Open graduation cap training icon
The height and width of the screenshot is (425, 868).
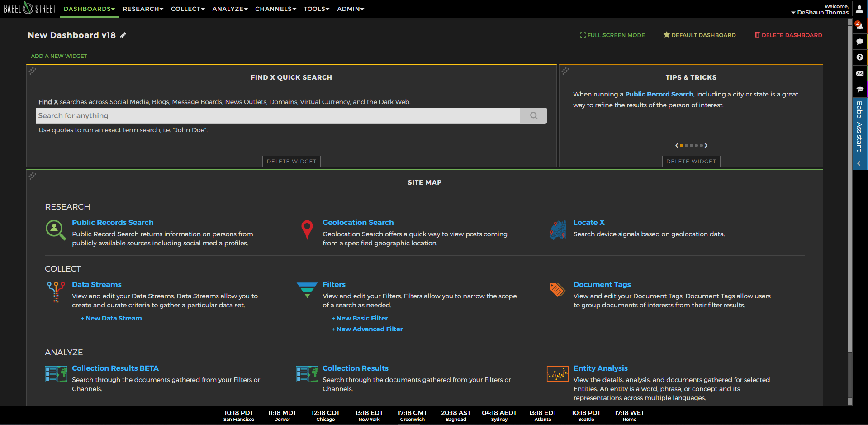860,89
